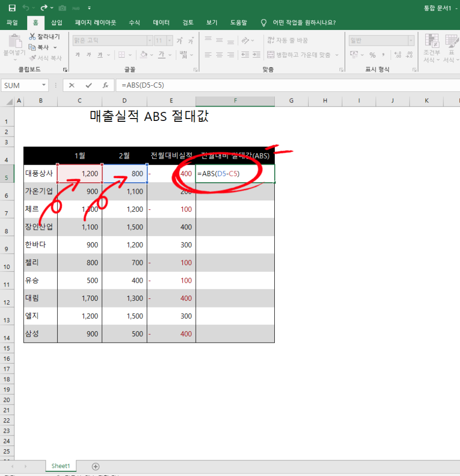Click the phonetic guide (내천) icon
Screen dimensions: 460x476
183,55
